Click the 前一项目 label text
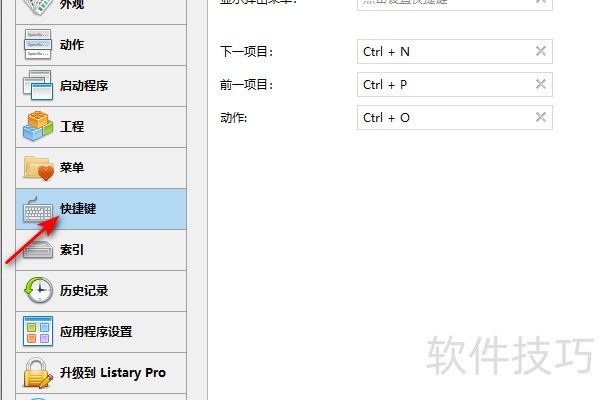 pos(246,85)
